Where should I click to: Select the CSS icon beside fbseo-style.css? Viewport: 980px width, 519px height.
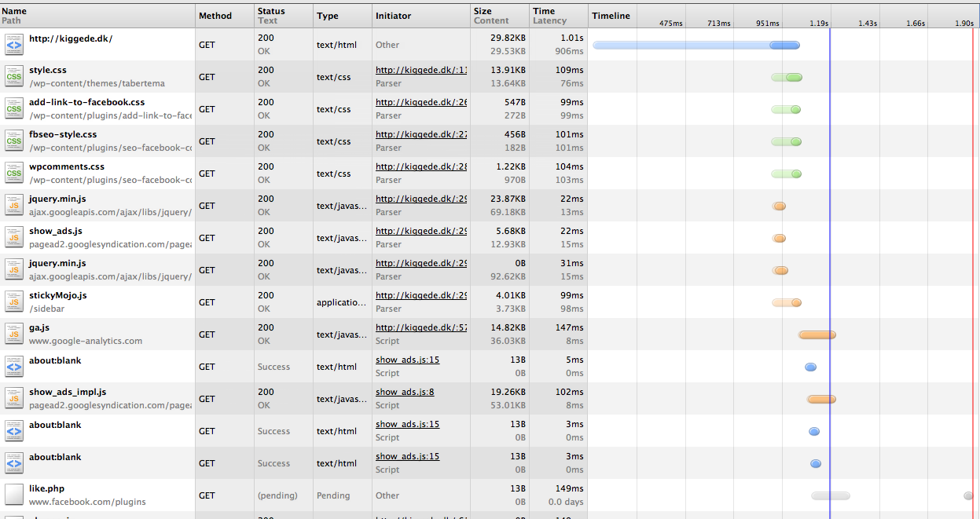point(14,141)
